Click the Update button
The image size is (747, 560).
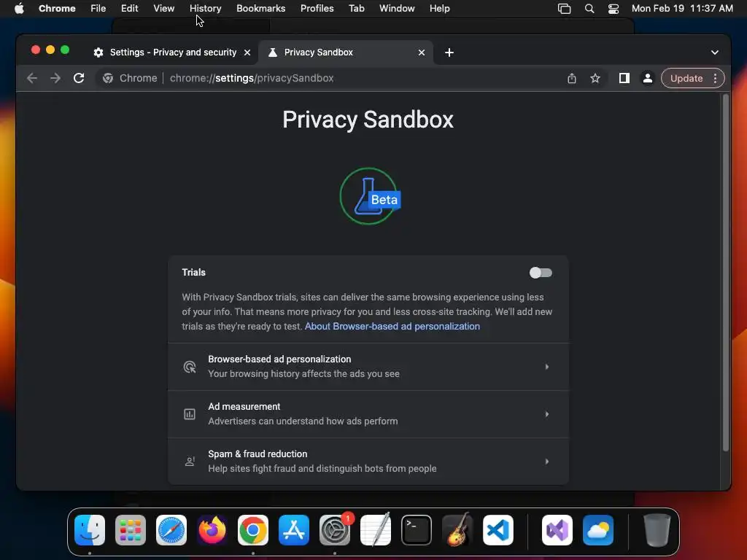[686, 78]
